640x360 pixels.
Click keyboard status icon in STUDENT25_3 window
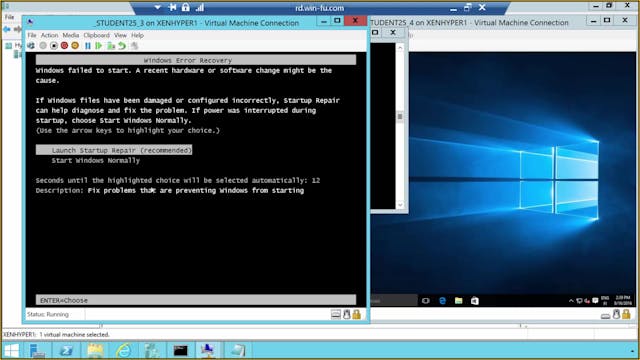pyautogui.click(x=336, y=314)
